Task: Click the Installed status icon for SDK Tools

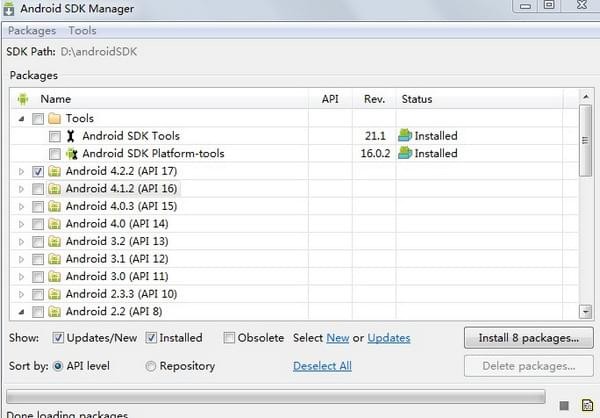Action: click(x=405, y=136)
